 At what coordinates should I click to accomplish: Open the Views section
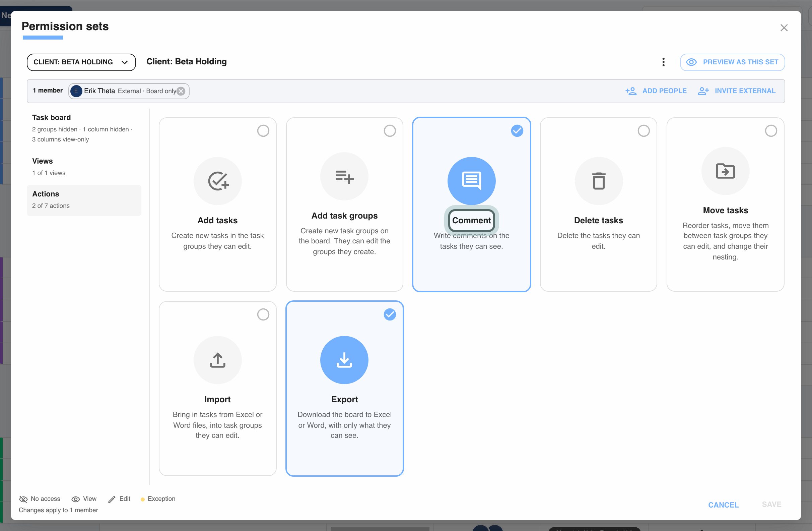point(84,167)
